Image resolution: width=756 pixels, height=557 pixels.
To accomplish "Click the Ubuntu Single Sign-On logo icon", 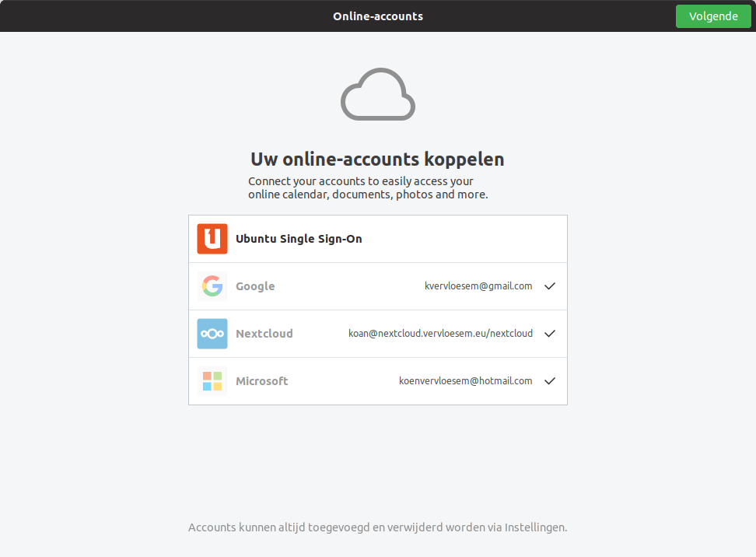I will tap(212, 239).
